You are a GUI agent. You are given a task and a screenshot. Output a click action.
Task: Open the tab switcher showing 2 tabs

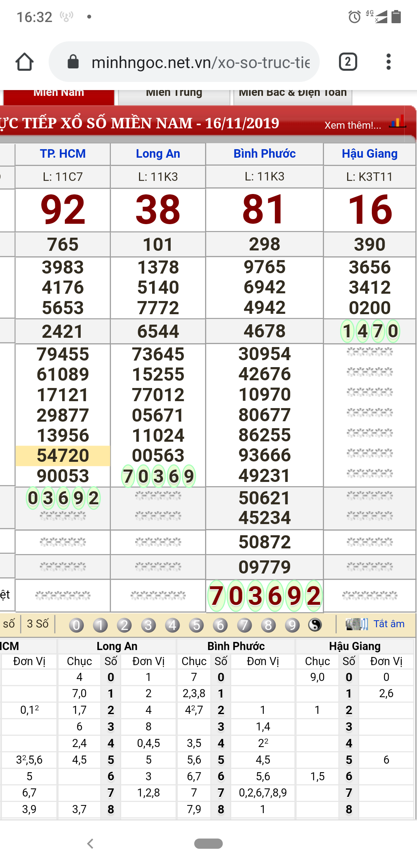(348, 62)
